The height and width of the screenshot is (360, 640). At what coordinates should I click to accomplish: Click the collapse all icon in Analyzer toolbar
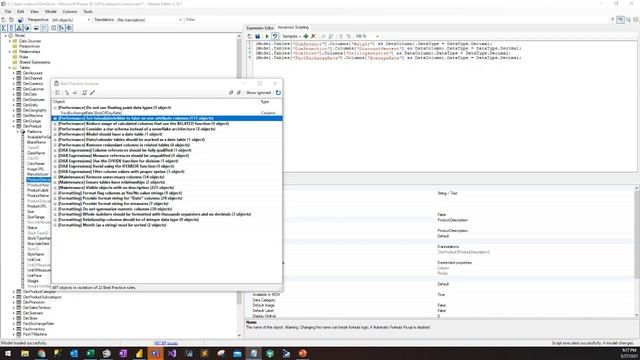tap(239, 93)
